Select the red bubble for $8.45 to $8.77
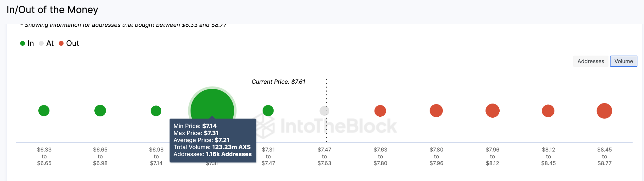This screenshot has height=181, width=644. pos(604,110)
